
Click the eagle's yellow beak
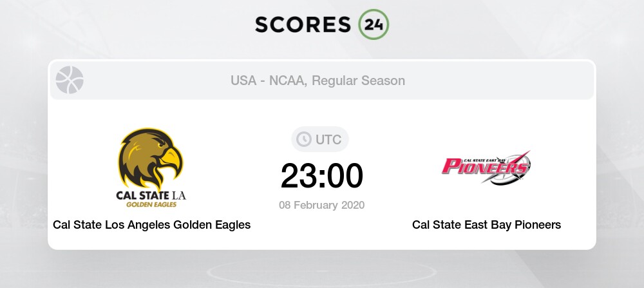tap(173, 159)
